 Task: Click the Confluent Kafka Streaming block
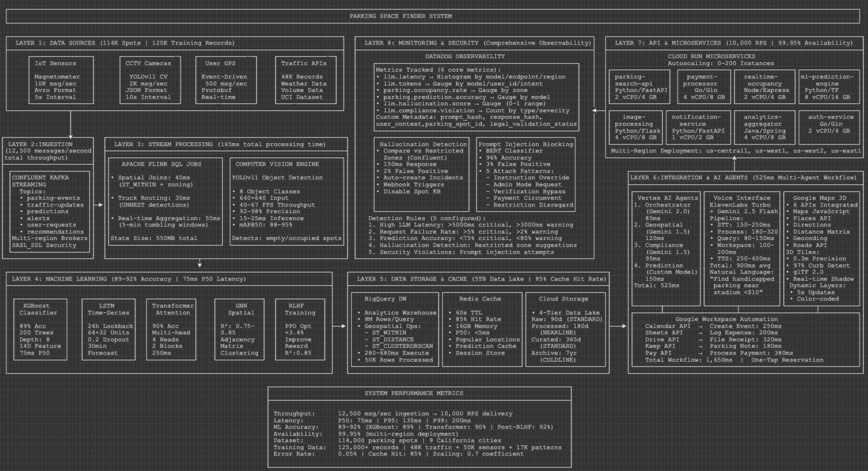pyautogui.click(x=49, y=211)
